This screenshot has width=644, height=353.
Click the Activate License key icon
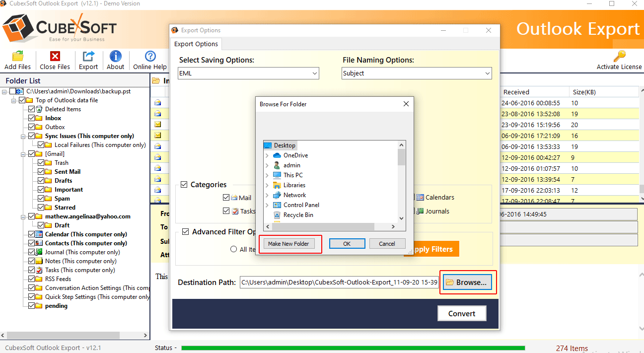point(619,56)
